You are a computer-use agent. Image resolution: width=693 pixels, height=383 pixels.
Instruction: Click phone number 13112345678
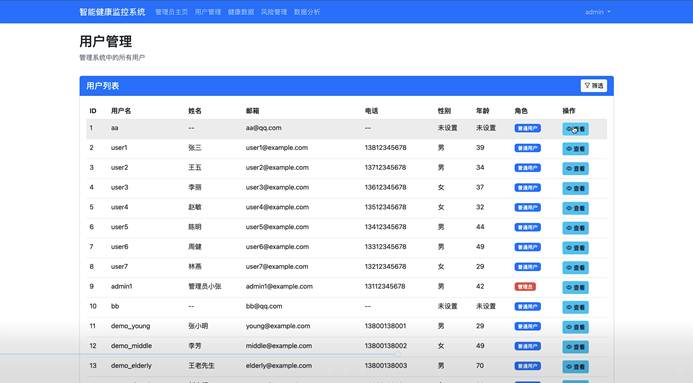[385, 286]
